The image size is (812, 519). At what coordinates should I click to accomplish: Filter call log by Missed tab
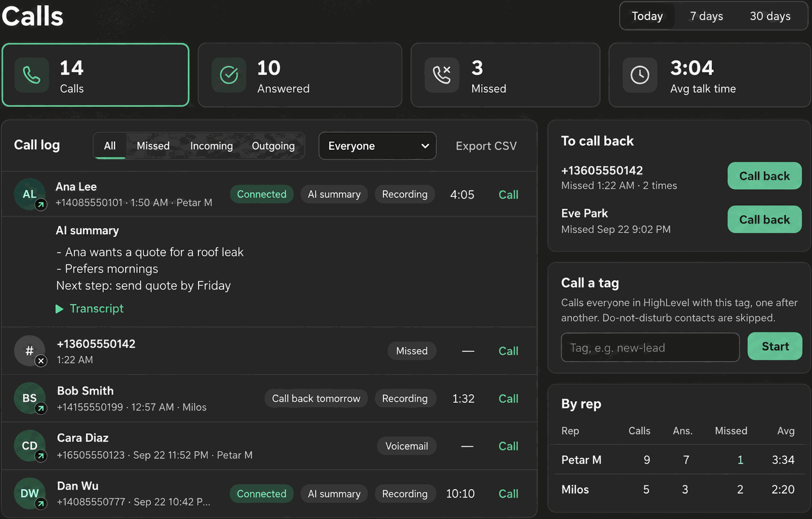(x=153, y=146)
